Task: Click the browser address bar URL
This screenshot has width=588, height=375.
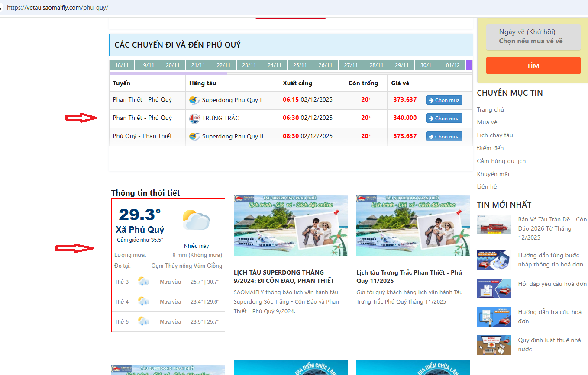Action: click(x=58, y=8)
